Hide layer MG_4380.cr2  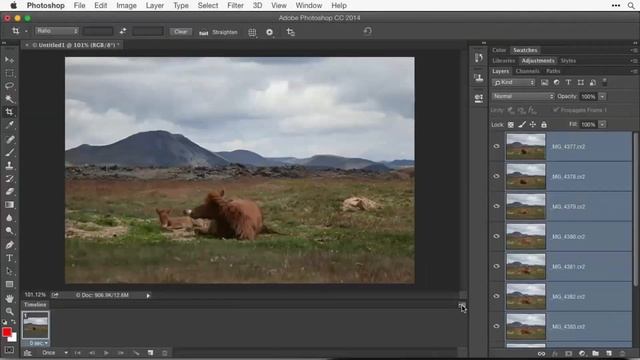coord(496,236)
